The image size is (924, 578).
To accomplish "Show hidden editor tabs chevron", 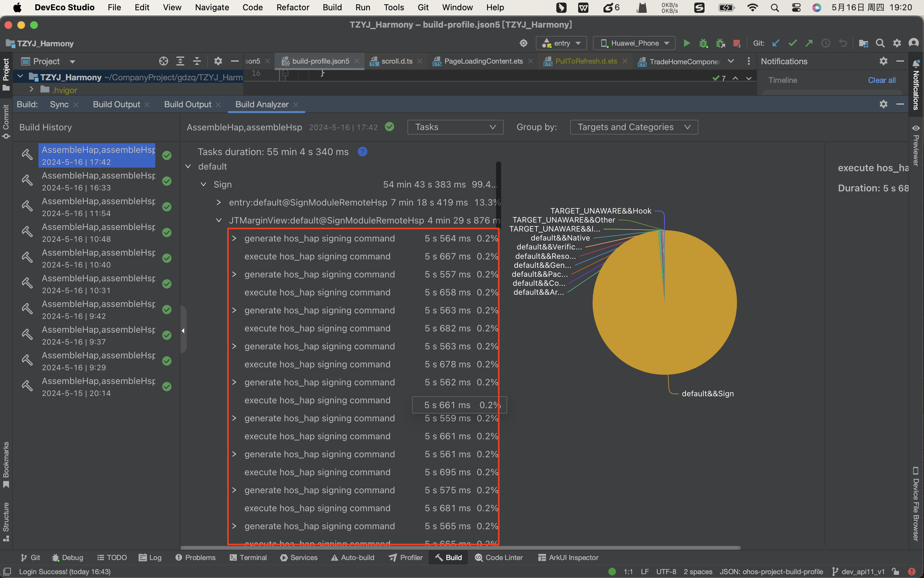I will point(731,61).
